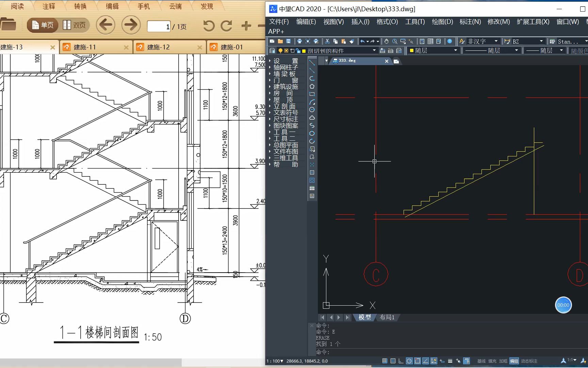Screen dimensions: 588x368
Task: Click the Cut scissors icon
Action: [x=327, y=41]
